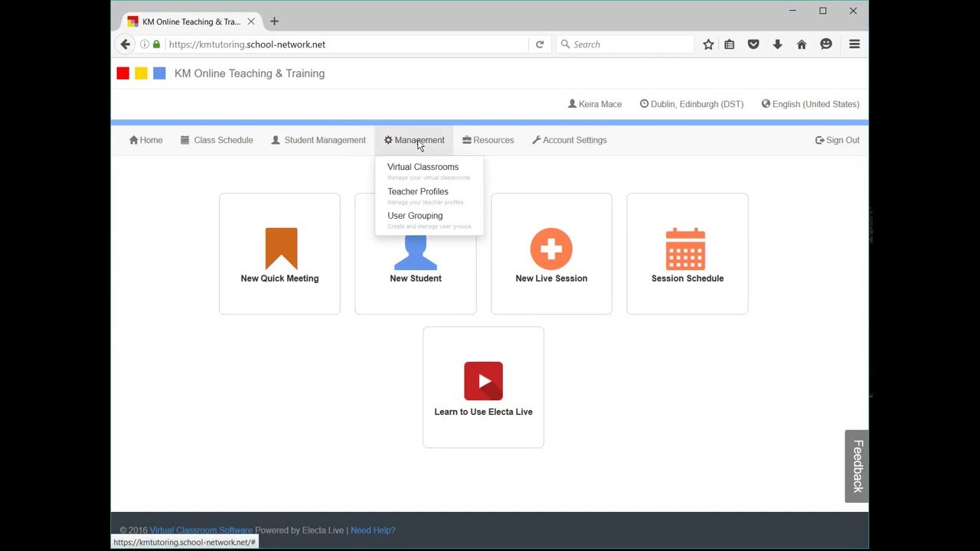Viewport: 980px width, 551px height.
Task: Change the Dublin, Edinburgh time zone
Action: click(x=692, y=104)
